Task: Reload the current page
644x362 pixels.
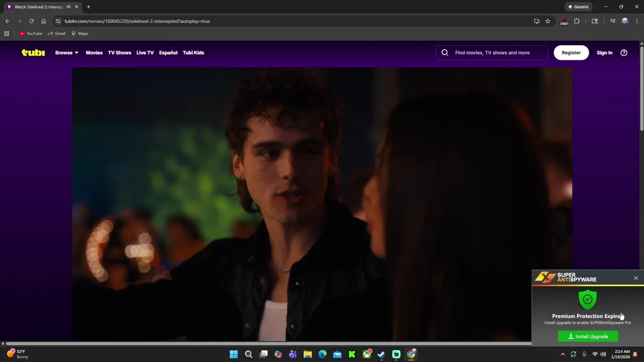Action: click(x=31, y=21)
